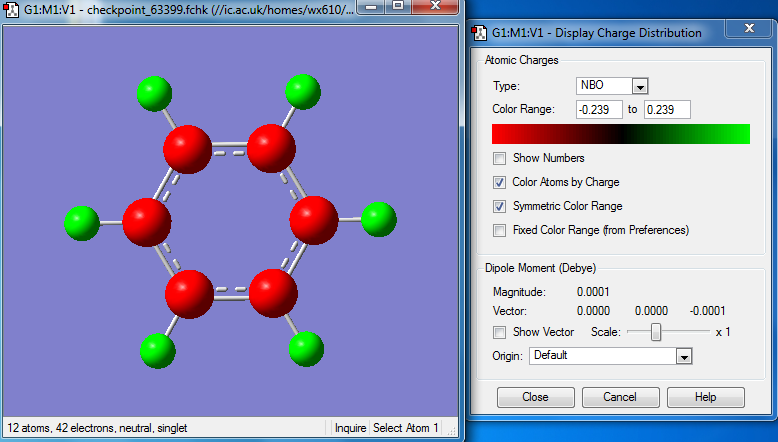Select the far-left green hydrogen atom
778x442 pixels.
82,224
